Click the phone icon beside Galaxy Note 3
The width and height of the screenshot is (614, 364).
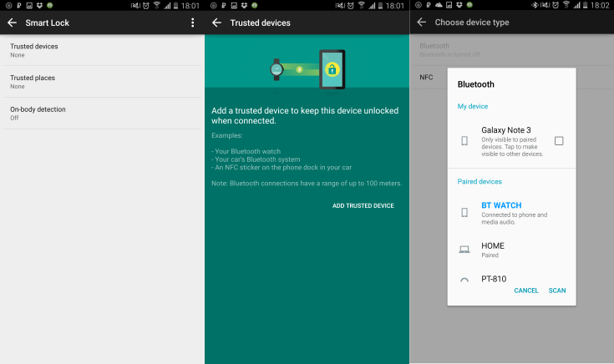[x=464, y=141]
